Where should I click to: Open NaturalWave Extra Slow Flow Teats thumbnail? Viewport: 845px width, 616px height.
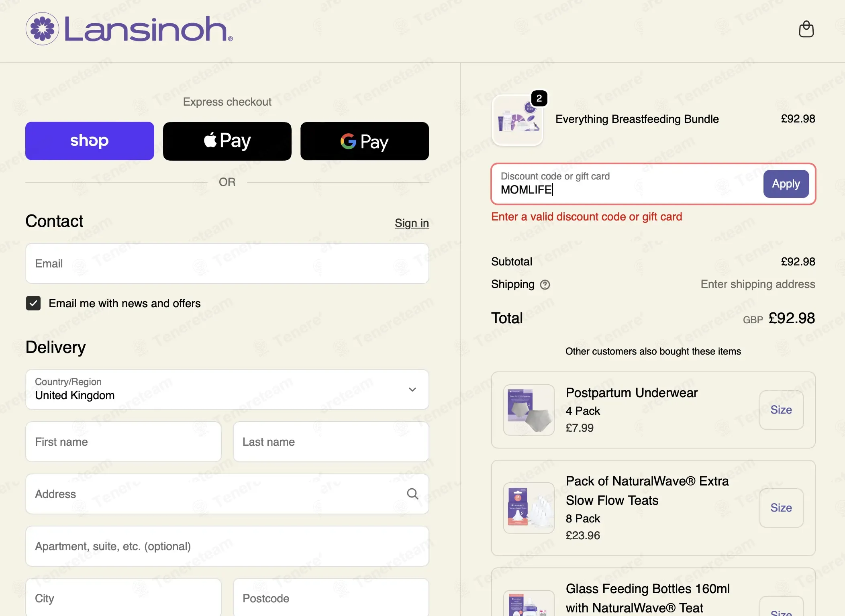pyautogui.click(x=529, y=508)
